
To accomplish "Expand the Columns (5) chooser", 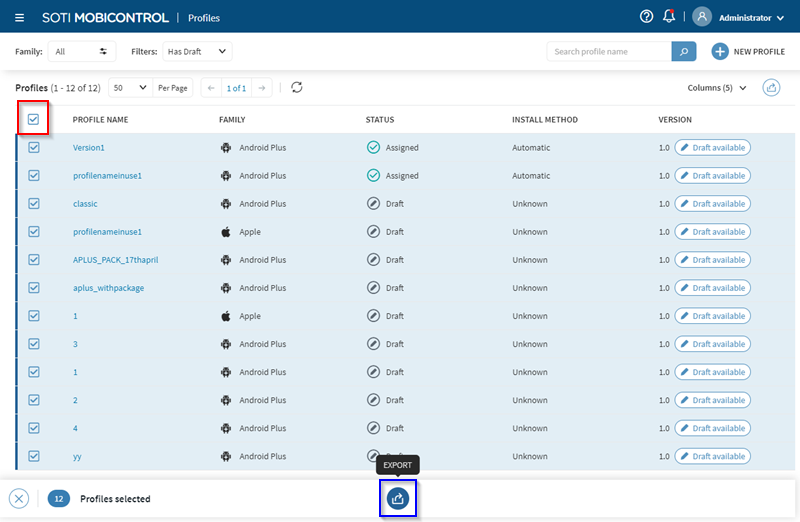I will coord(717,88).
